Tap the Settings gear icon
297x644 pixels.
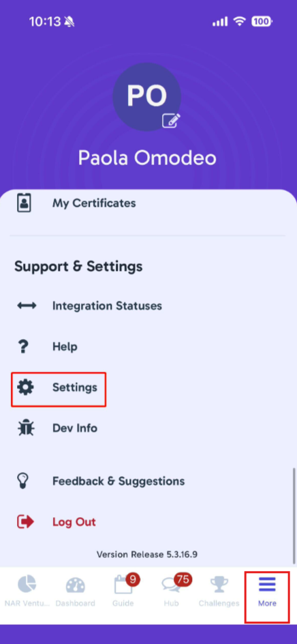pos(25,387)
